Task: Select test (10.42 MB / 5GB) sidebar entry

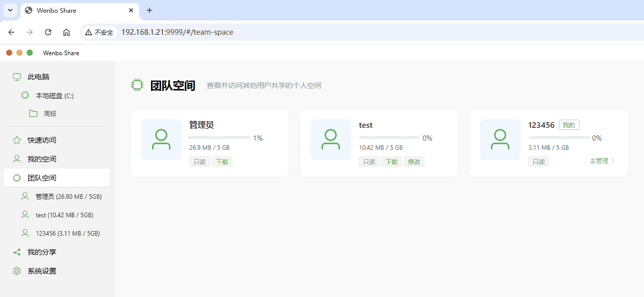Action: click(x=64, y=215)
